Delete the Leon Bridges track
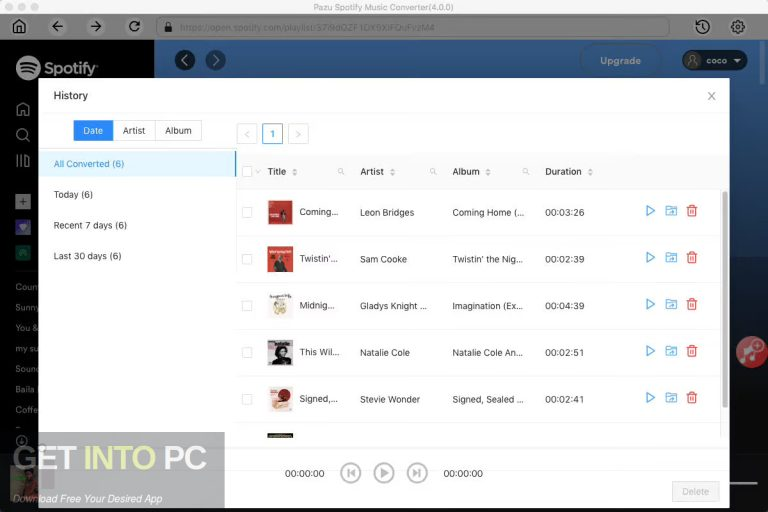768x512 pixels. (692, 211)
